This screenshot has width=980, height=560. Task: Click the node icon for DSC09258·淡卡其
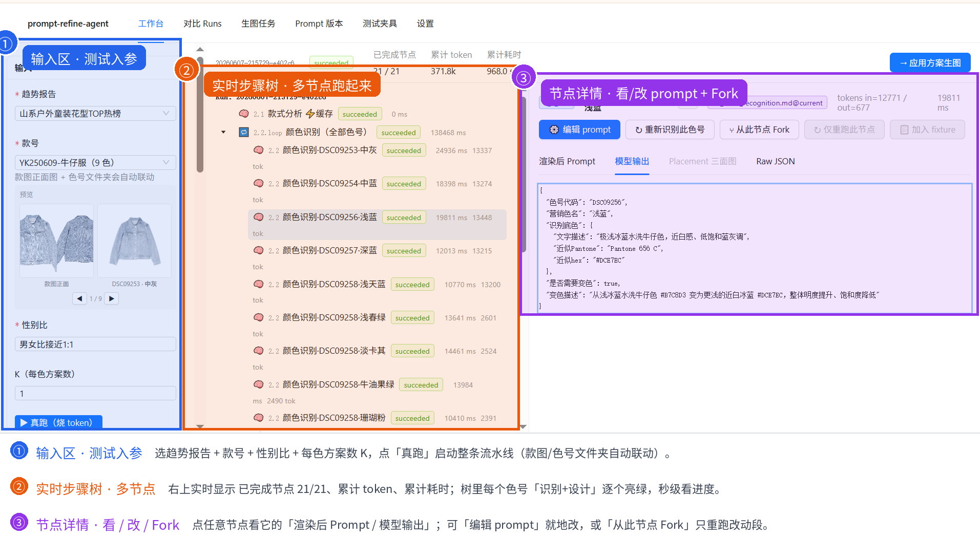point(259,351)
